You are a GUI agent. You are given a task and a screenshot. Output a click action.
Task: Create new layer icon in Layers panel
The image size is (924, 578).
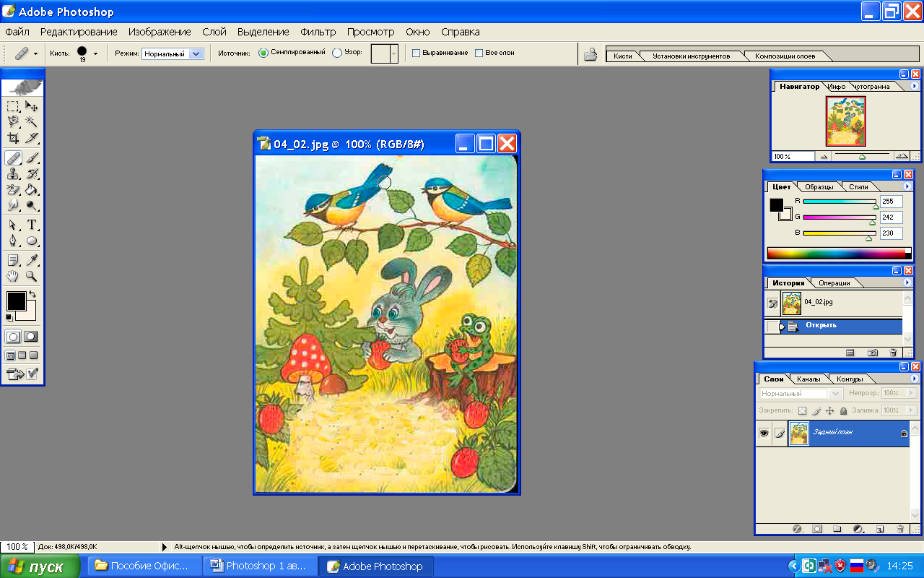tap(880, 529)
